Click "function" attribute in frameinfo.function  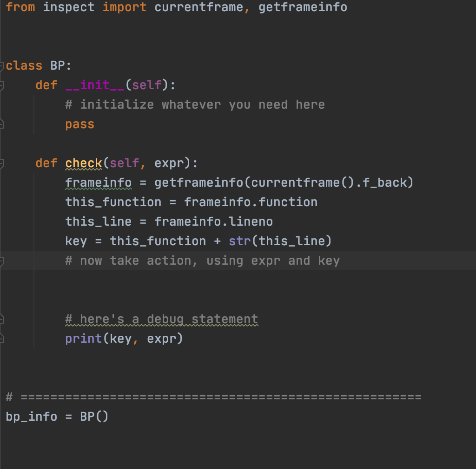pos(288,202)
